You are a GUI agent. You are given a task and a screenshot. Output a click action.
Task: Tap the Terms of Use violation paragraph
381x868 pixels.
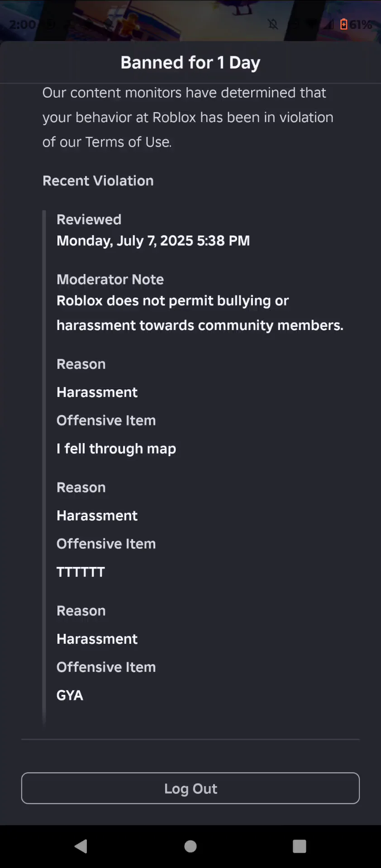pos(188,117)
